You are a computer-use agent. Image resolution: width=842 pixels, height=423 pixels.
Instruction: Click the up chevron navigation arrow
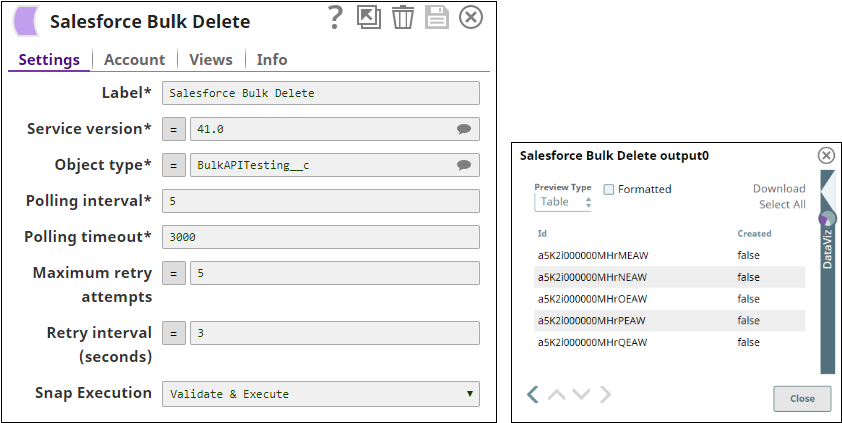(556, 395)
